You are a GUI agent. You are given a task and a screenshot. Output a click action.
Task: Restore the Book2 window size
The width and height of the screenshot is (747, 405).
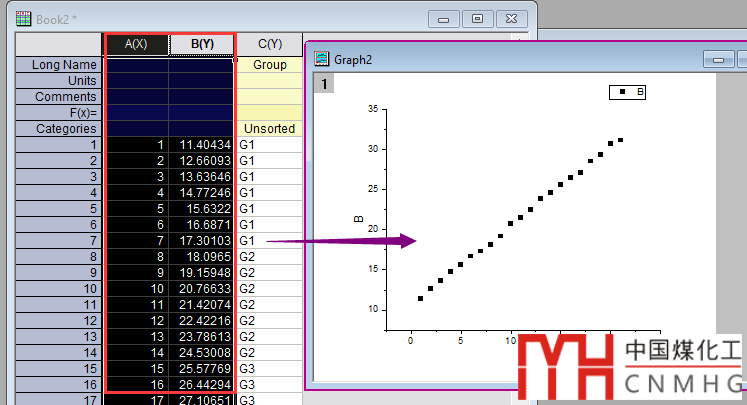tap(479, 18)
